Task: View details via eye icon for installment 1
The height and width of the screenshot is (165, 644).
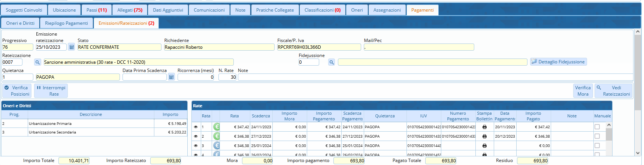Action: tap(196, 127)
